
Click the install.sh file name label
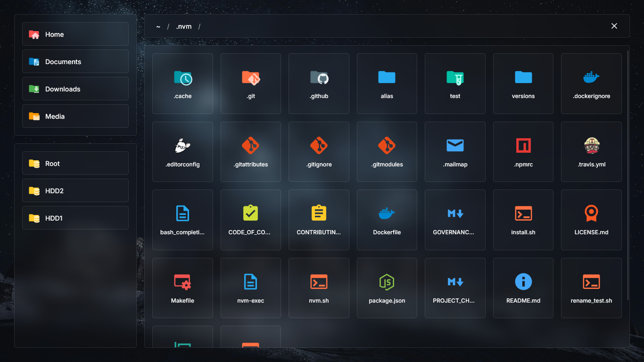(x=523, y=232)
